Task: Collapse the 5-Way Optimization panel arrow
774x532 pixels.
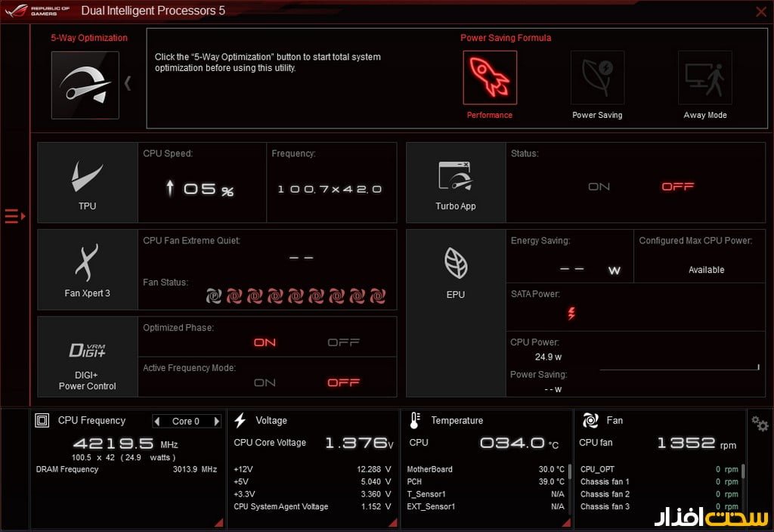Action: coord(128,83)
